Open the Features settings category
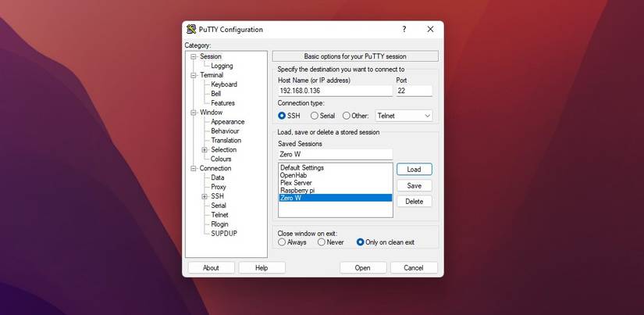The width and height of the screenshot is (644, 315). [223, 103]
